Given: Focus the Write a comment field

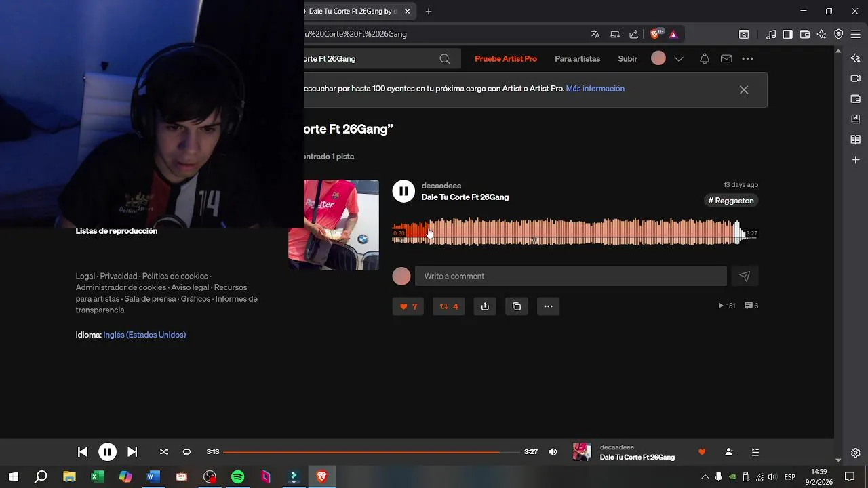Looking at the screenshot, I should 571,276.
